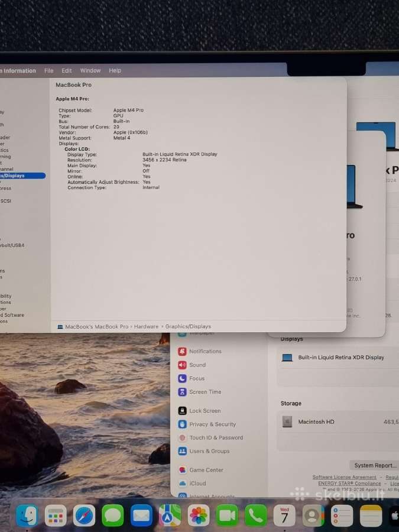Click the Metal Support value Metal 4
399x532 pixels.
pyautogui.click(x=121, y=138)
